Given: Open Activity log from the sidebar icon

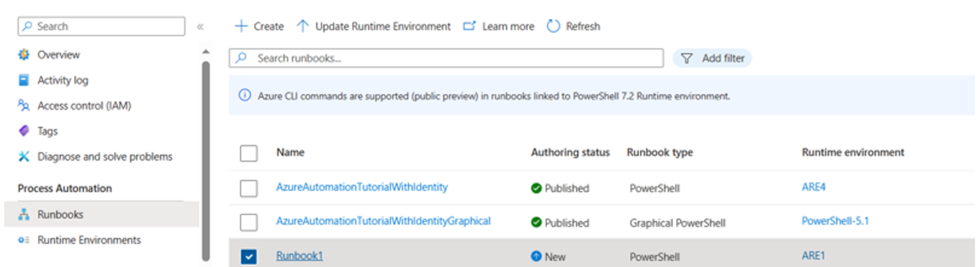Looking at the screenshot, I should pos(24,80).
